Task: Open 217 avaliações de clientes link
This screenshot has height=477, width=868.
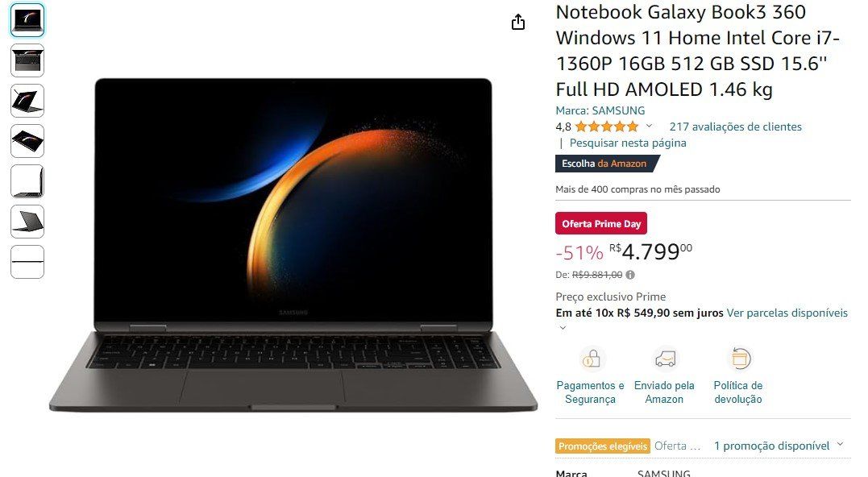Action: coord(735,127)
